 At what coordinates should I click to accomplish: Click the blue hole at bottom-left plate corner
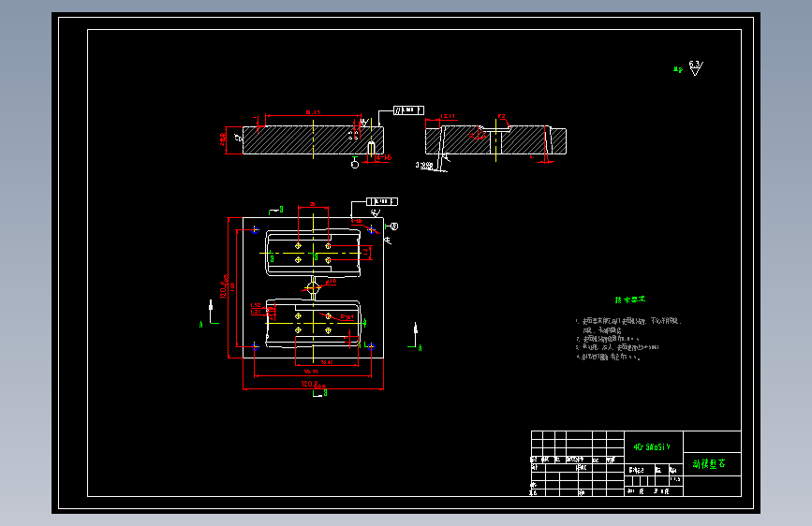[255, 346]
